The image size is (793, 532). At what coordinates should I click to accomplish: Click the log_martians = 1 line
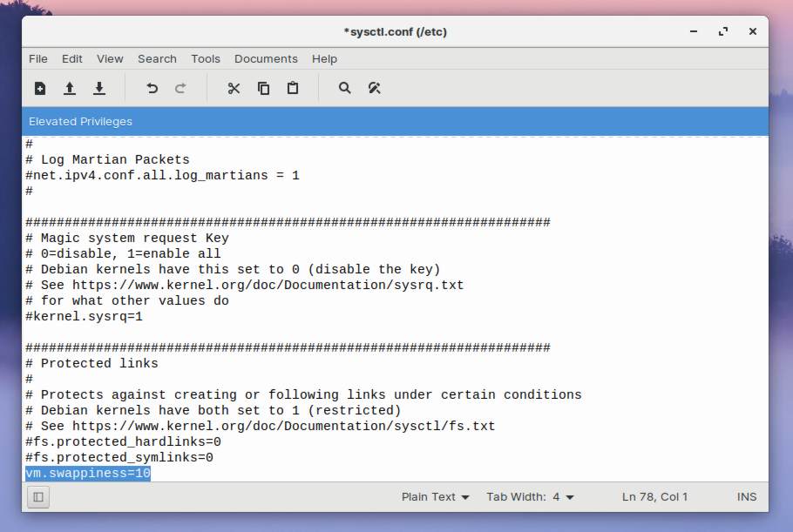(162, 176)
